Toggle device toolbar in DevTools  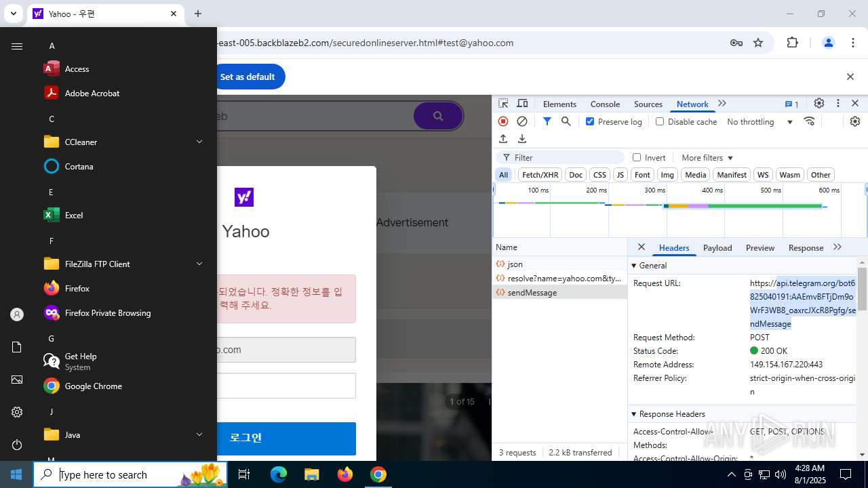[522, 104]
